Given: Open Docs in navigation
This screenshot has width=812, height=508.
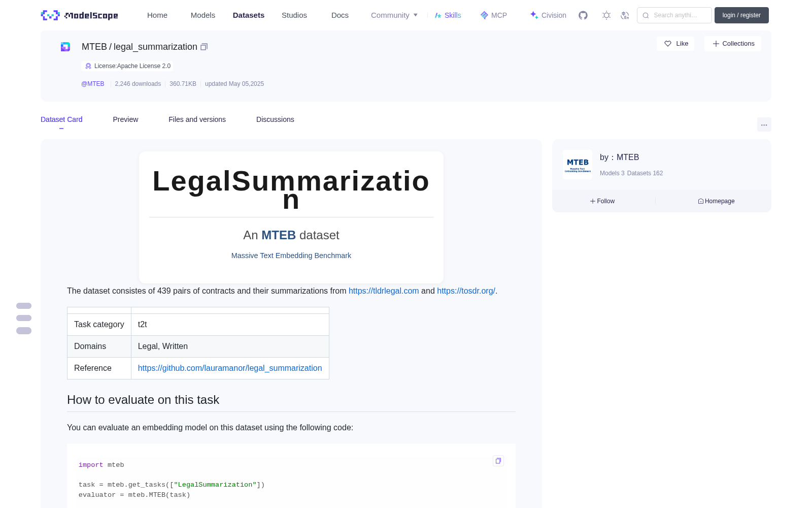Looking at the screenshot, I should [x=340, y=15].
